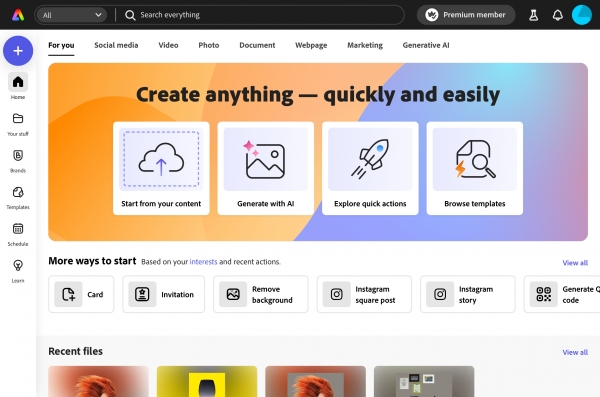Go to Home in the sidebar
The image size is (600, 397).
tap(18, 82)
